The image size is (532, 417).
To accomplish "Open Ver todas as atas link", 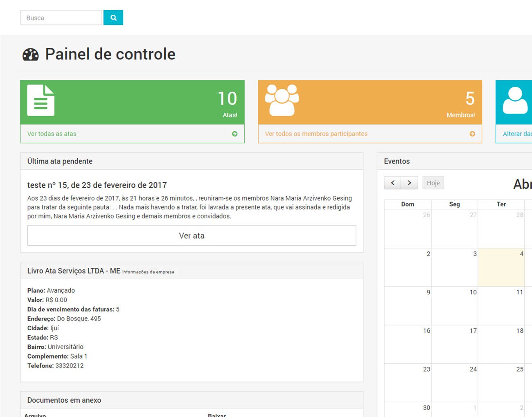I will (52, 134).
